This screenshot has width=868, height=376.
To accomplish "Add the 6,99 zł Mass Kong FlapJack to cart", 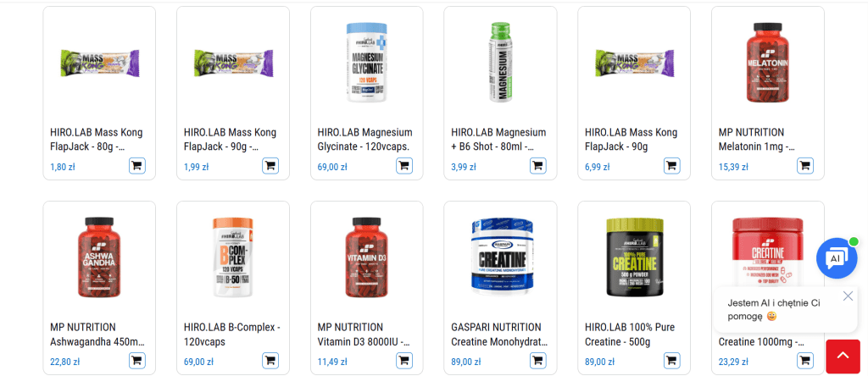I will [x=672, y=166].
